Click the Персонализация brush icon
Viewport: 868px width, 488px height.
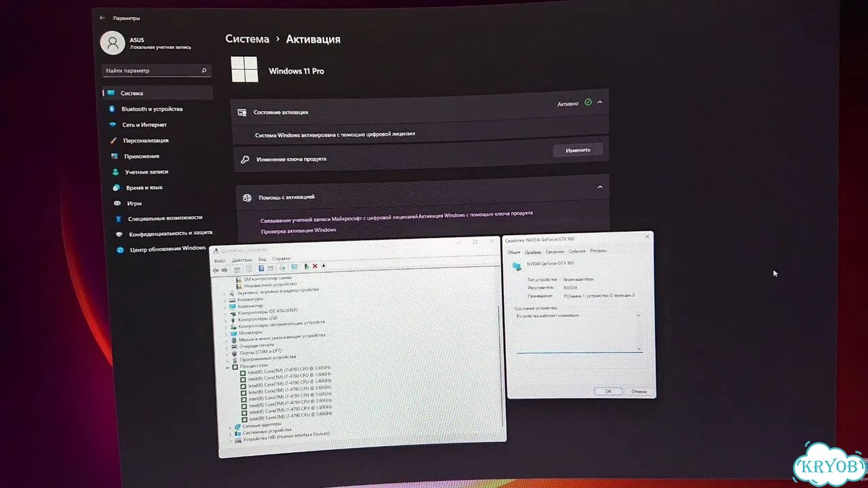pyautogui.click(x=114, y=140)
